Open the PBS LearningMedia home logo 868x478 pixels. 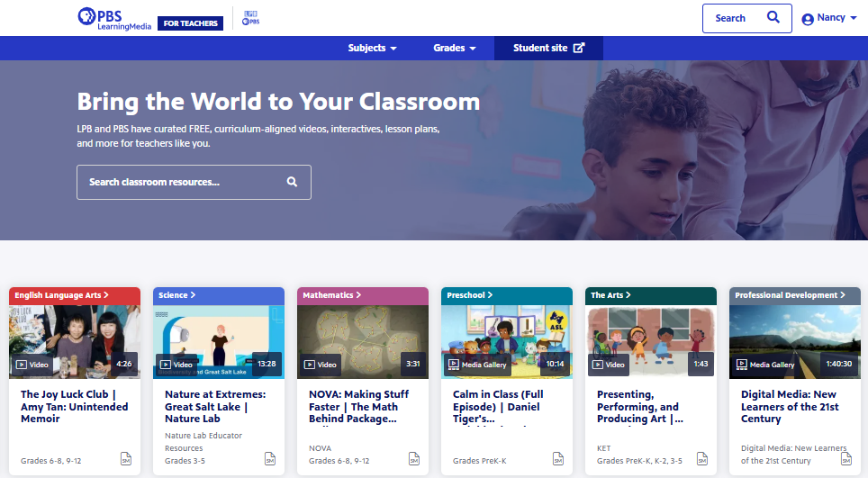click(x=114, y=19)
